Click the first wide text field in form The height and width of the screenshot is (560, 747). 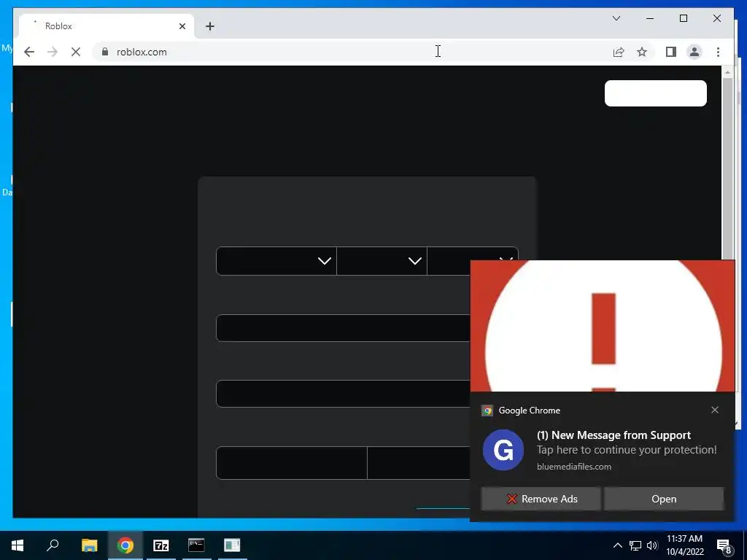click(343, 327)
